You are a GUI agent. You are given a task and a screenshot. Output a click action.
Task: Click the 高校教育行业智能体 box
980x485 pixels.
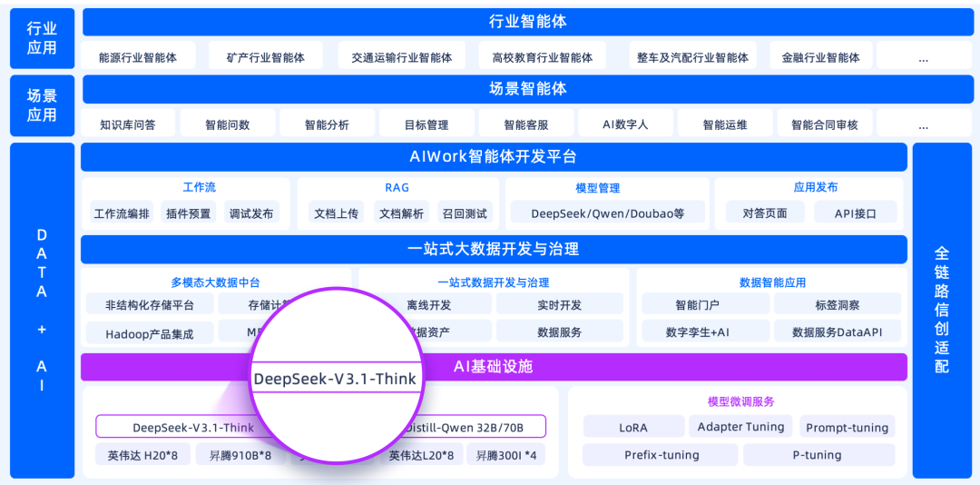tap(544, 57)
